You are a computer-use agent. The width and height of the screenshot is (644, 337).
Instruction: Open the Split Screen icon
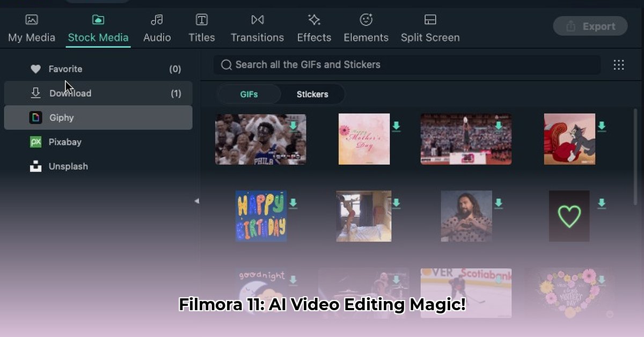tap(430, 20)
